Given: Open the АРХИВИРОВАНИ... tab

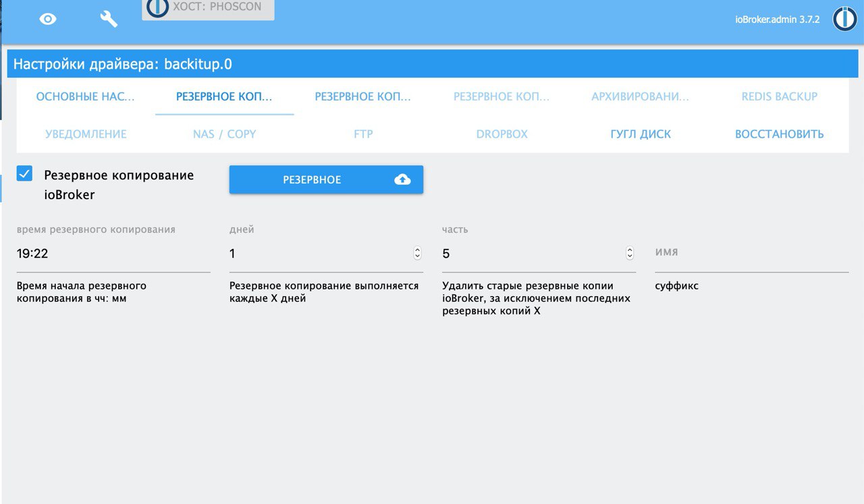Looking at the screenshot, I should pos(641,96).
